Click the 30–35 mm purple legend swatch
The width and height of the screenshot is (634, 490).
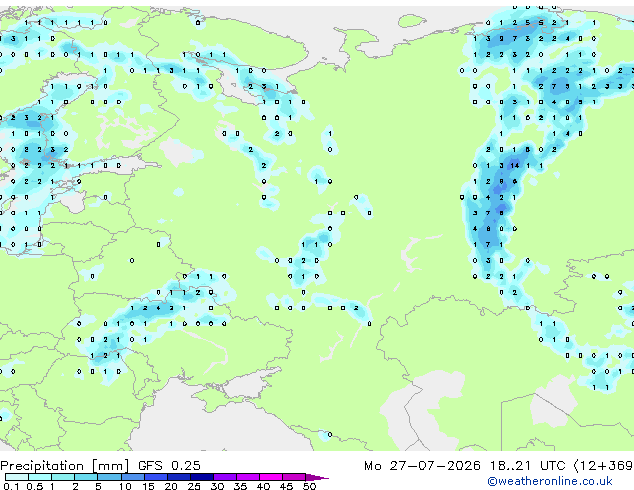(x=224, y=477)
